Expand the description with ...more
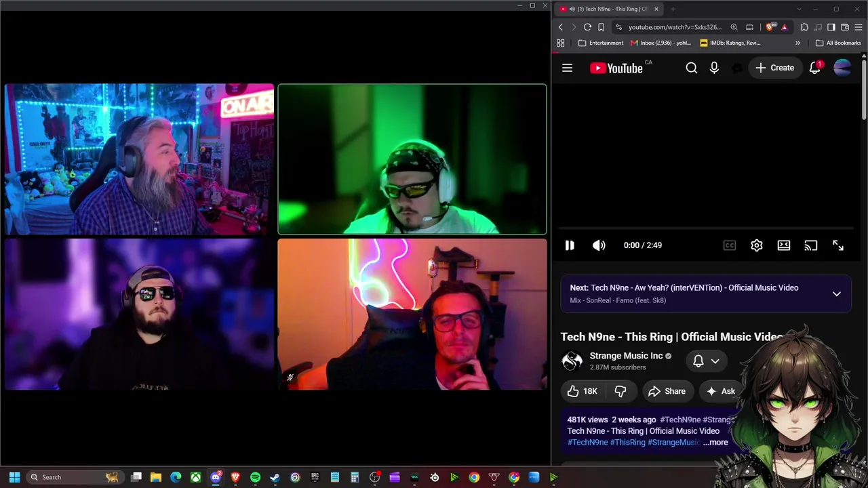Screen dimensions: 868x488 click(x=715, y=443)
